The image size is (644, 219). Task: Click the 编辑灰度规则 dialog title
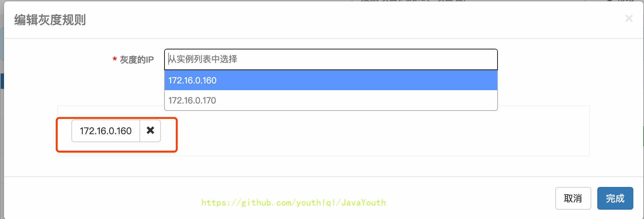click(x=50, y=20)
